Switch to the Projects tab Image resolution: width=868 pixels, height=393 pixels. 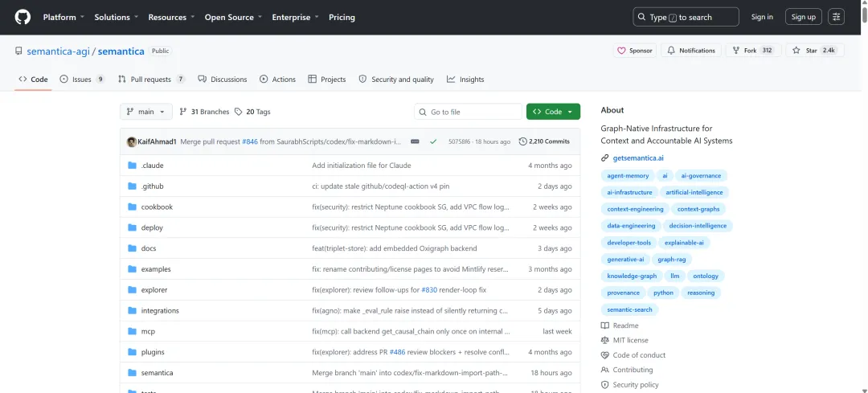(327, 79)
